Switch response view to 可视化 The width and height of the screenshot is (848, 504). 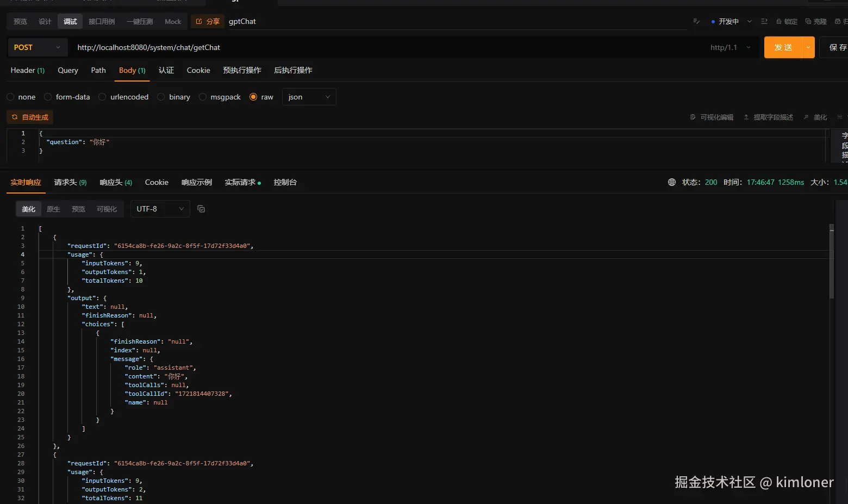click(107, 209)
